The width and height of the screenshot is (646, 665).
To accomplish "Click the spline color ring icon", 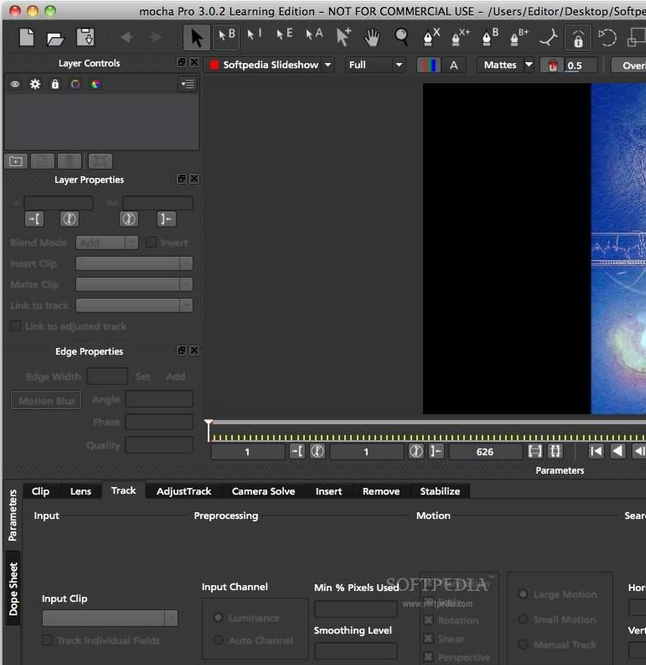I will 76,84.
